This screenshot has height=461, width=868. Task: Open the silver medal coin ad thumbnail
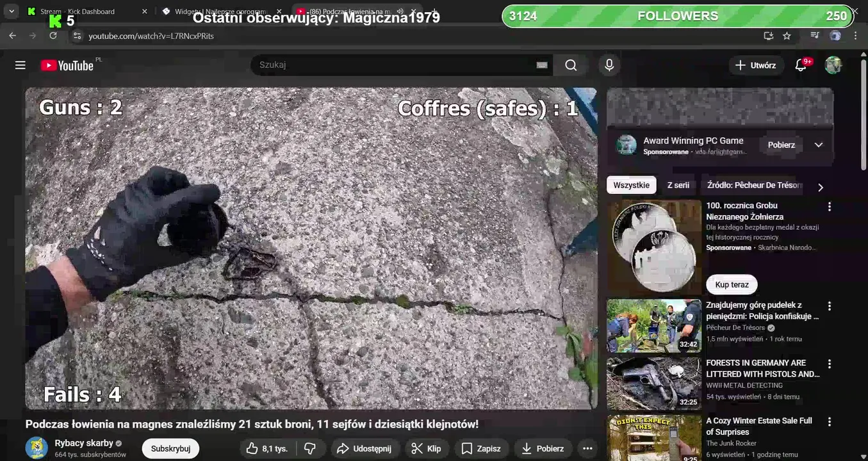click(654, 247)
